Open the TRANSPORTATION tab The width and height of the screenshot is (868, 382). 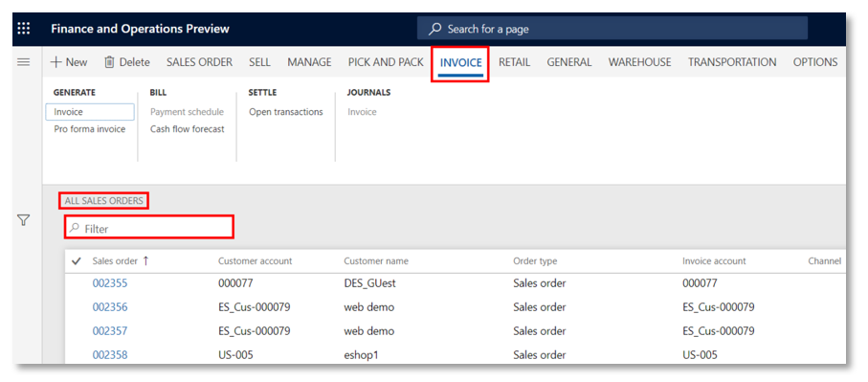(732, 62)
